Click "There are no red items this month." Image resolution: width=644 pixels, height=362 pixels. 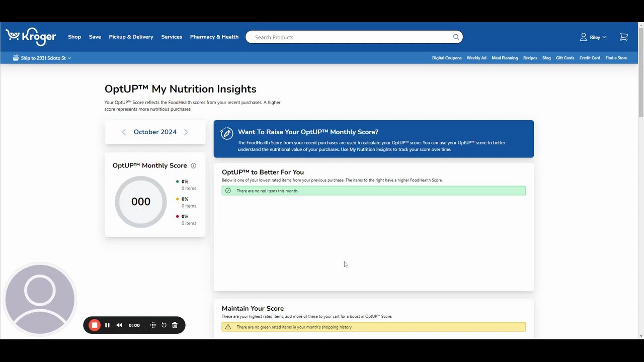click(267, 191)
